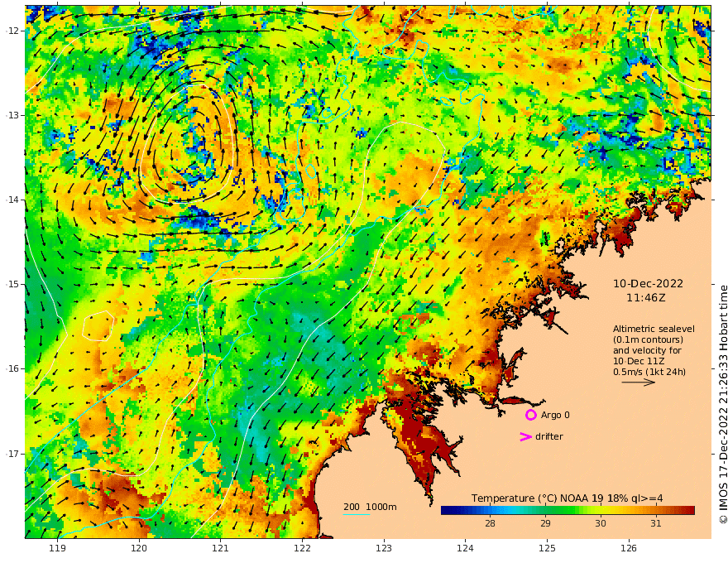Click the latitude axis label -15

(12, 284)
